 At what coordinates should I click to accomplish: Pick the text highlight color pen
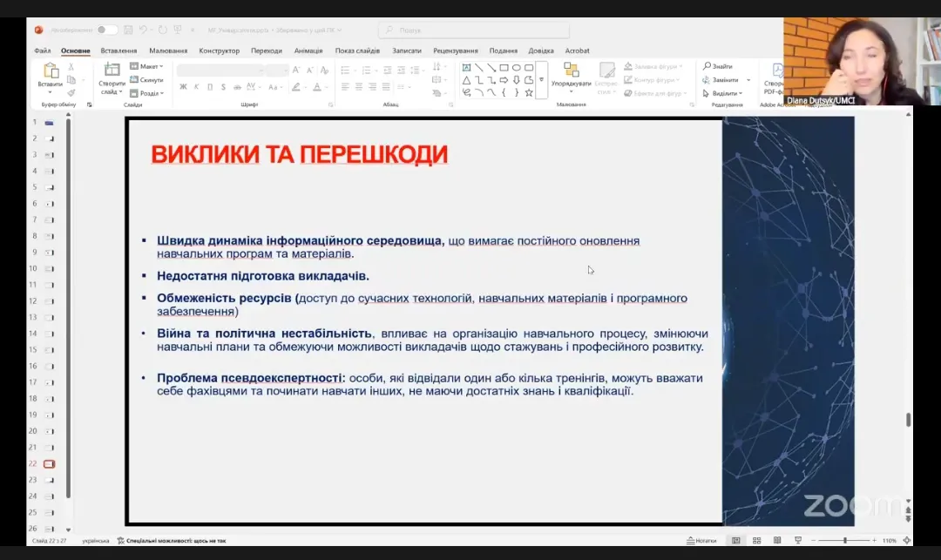(296, 87)
